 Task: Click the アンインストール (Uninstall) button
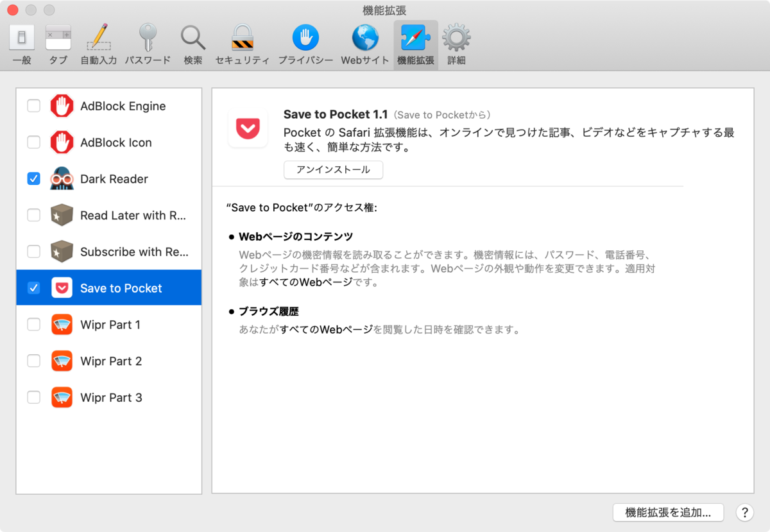(333, 170)
